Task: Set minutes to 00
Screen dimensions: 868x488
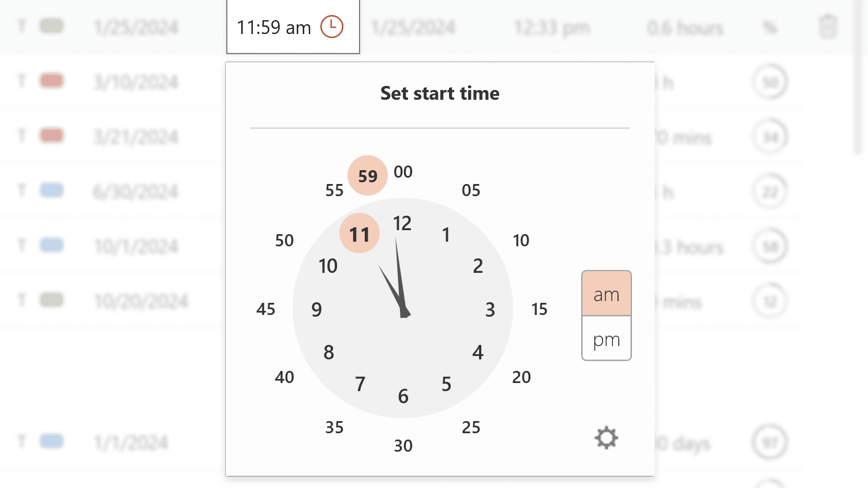Action: click(403, 171)
